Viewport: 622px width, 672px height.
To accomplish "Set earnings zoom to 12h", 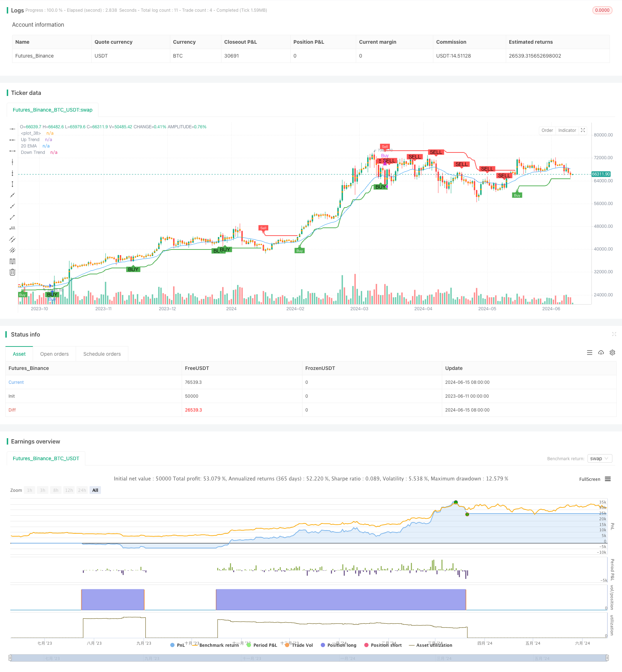I will [x=69, y=490].
